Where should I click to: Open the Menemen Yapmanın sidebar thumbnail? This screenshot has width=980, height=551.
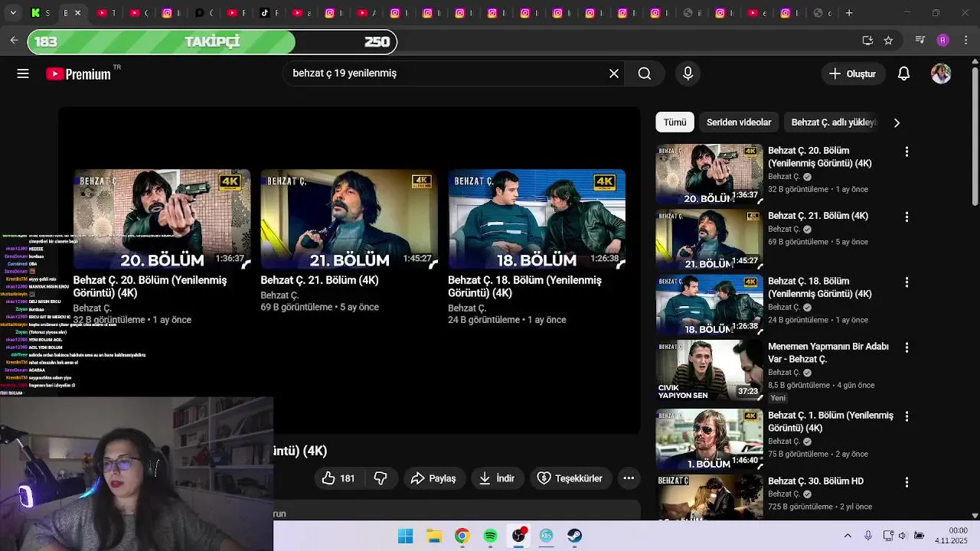pos(710,370)
